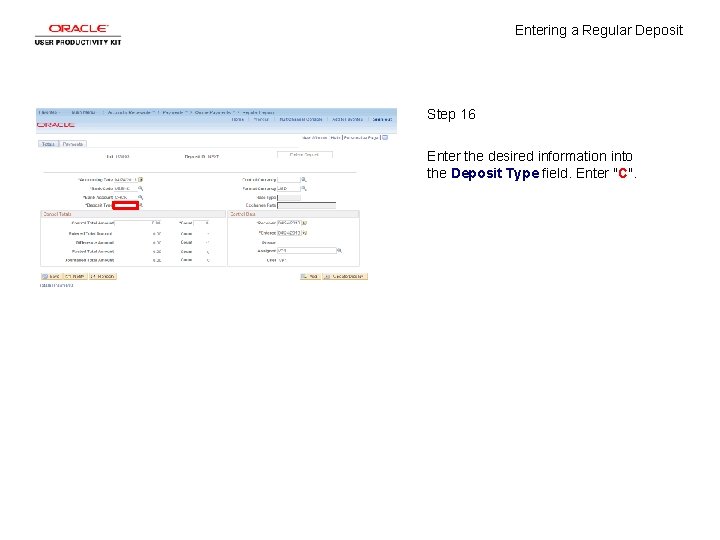
Task: Click the Sign out link
Action: pyautogui.click(x=382, y=119)
